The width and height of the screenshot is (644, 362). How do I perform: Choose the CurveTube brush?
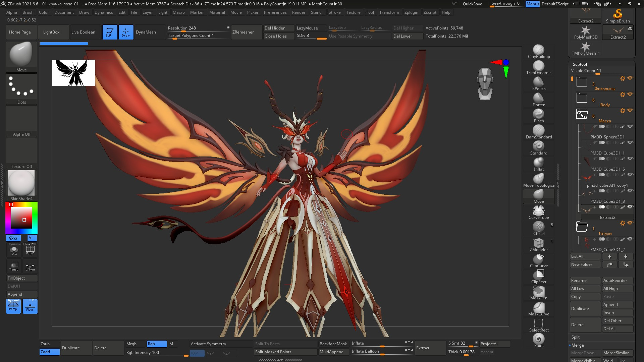coord(538,211)
